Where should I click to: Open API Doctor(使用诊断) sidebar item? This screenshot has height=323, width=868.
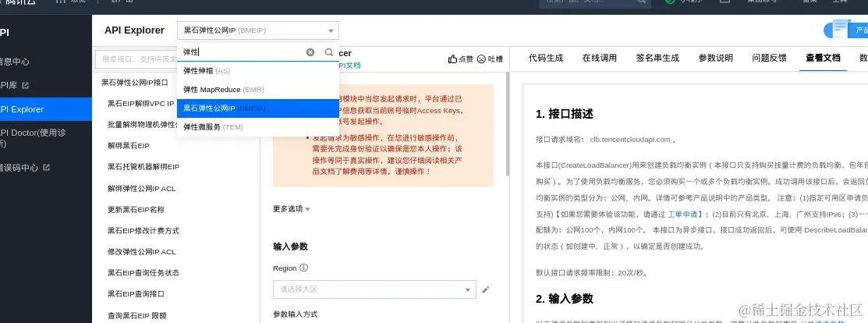[x=34, y=138]
